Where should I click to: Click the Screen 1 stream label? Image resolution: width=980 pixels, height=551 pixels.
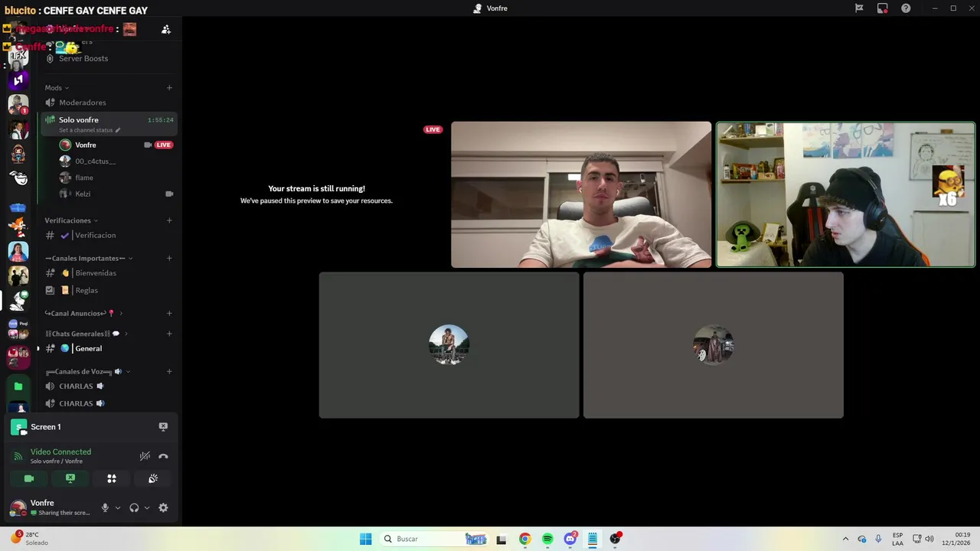[46, 427]
